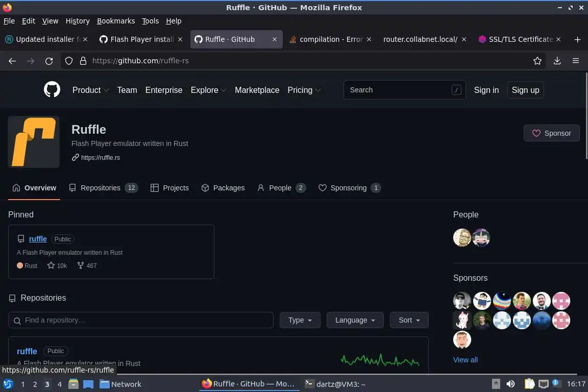Viewport: 588px width, 392px height.
Task: Go back using browser back arrow
Action: (x=12, y=61)
